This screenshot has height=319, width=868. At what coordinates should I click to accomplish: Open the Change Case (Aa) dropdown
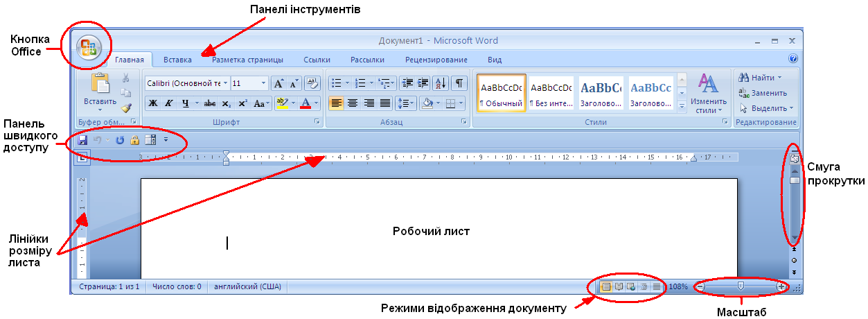point(261,103)
